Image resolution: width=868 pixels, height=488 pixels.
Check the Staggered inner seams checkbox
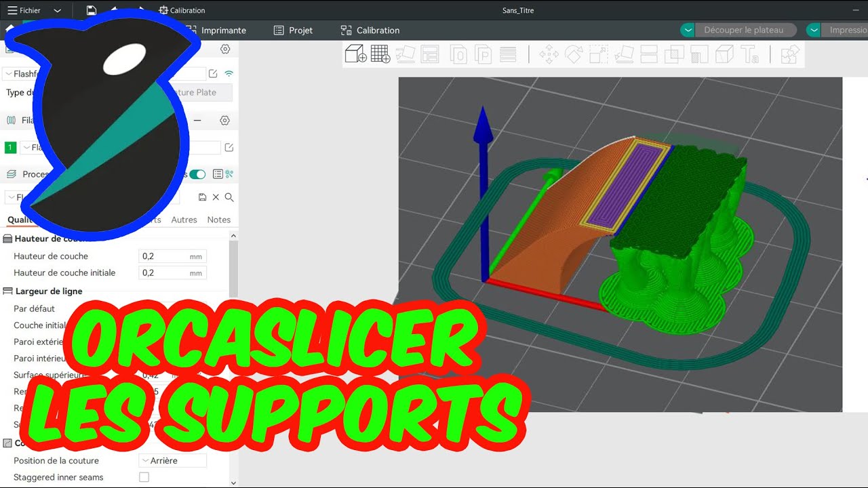pos(144,477)
